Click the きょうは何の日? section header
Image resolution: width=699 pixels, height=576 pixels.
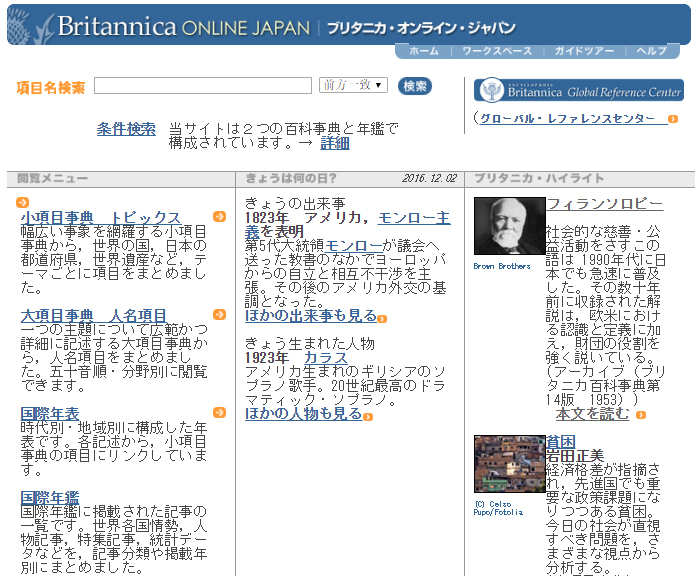(291, 178)
